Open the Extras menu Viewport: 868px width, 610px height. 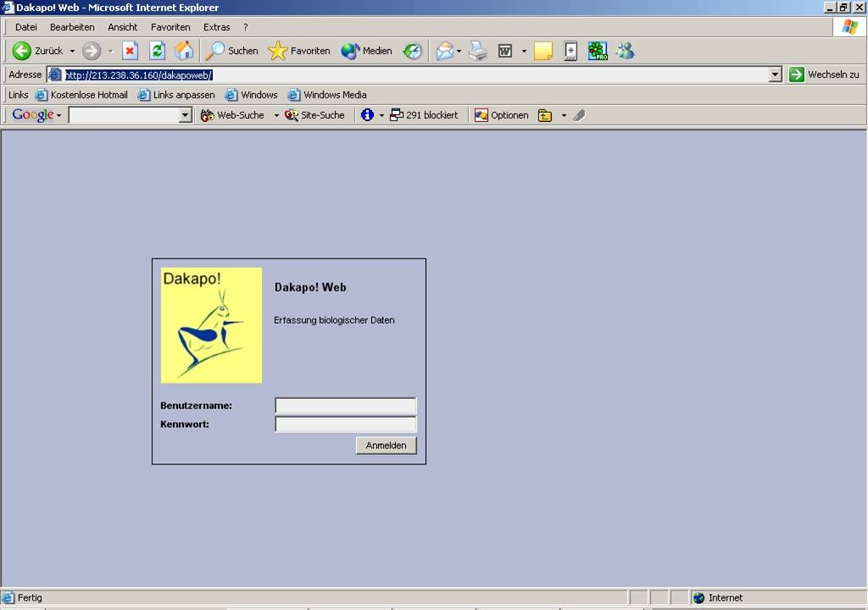pos(216,27)
